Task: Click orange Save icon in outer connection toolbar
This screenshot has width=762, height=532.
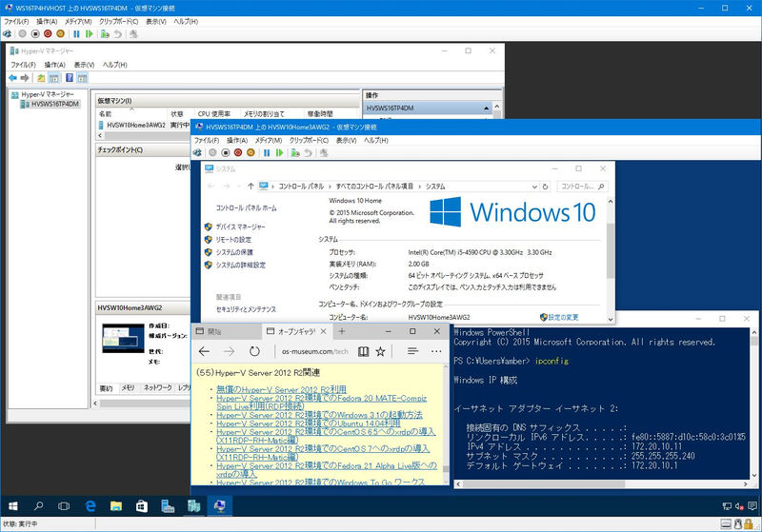Action: [60, 34]
